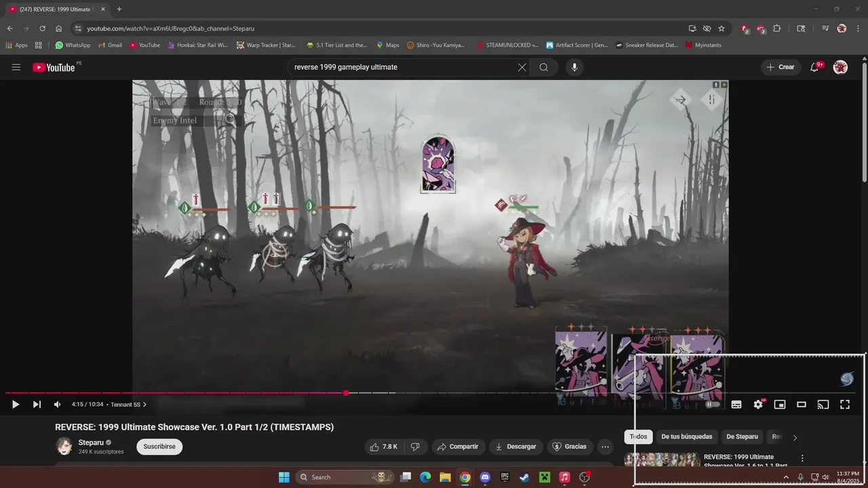The width and height of the screenshot is (868, 488).
Task: Subscribe with Suscribirse button
Action: [x=159, y=447]
